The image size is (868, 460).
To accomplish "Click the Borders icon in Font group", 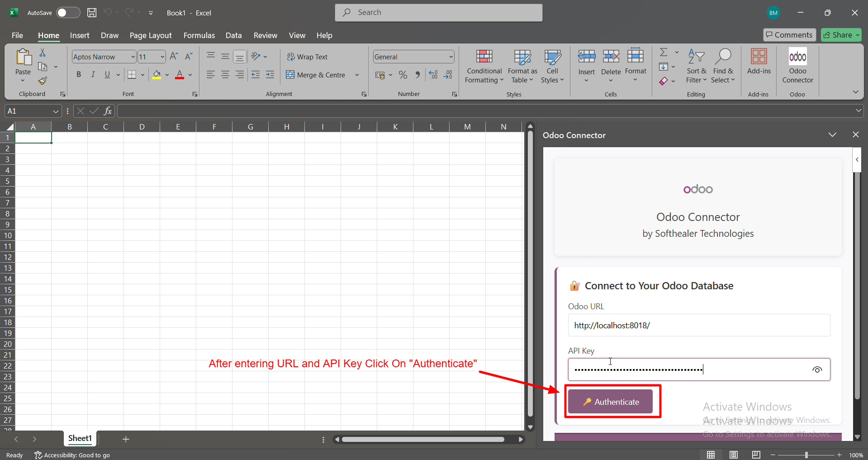I will 132,75.
